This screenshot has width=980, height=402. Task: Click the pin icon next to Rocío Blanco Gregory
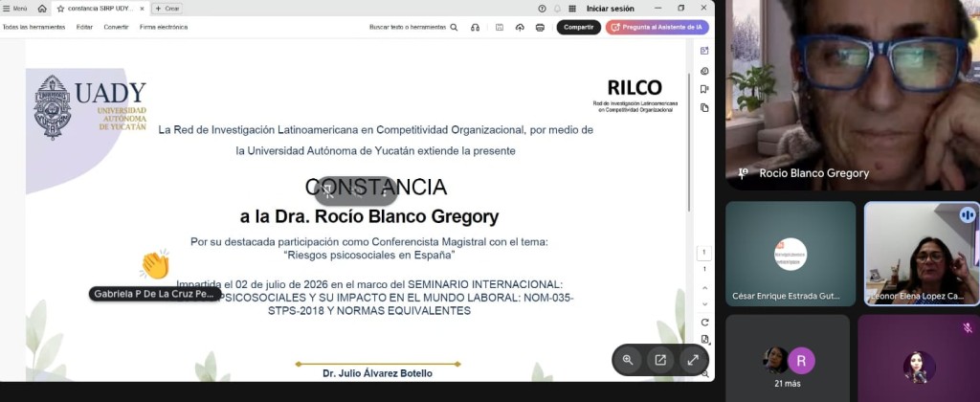pyautogui.click(x=743, y=173)
